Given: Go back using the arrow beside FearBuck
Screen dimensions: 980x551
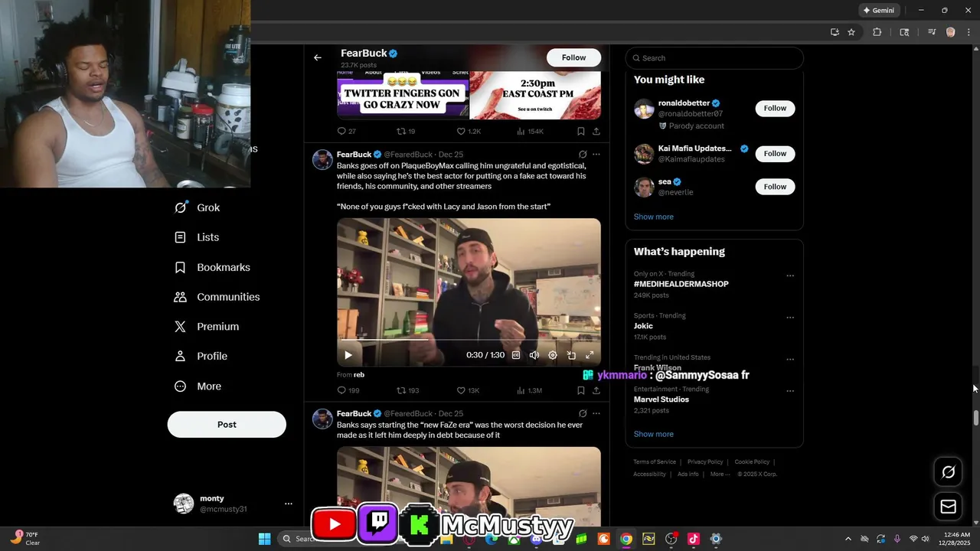Looking at the screenshot, I should (318, 57).
